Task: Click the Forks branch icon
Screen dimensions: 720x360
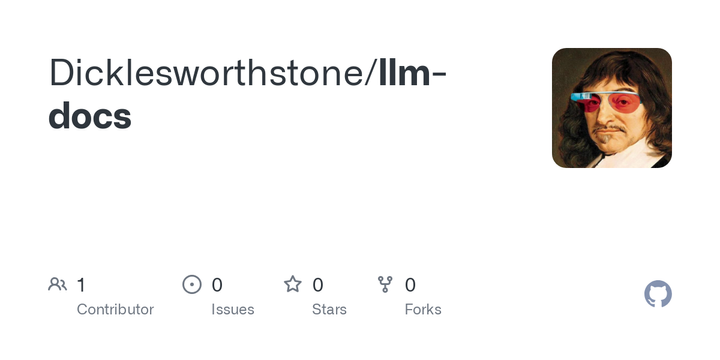Action: tap(385, 285)
